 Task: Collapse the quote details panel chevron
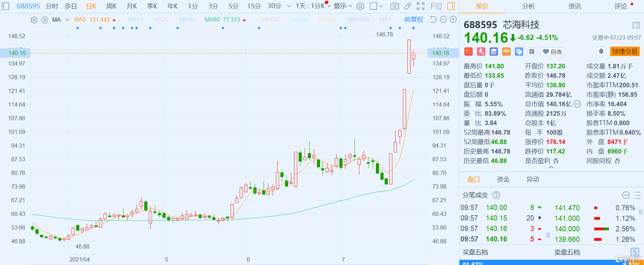click(x=551, y=168)
